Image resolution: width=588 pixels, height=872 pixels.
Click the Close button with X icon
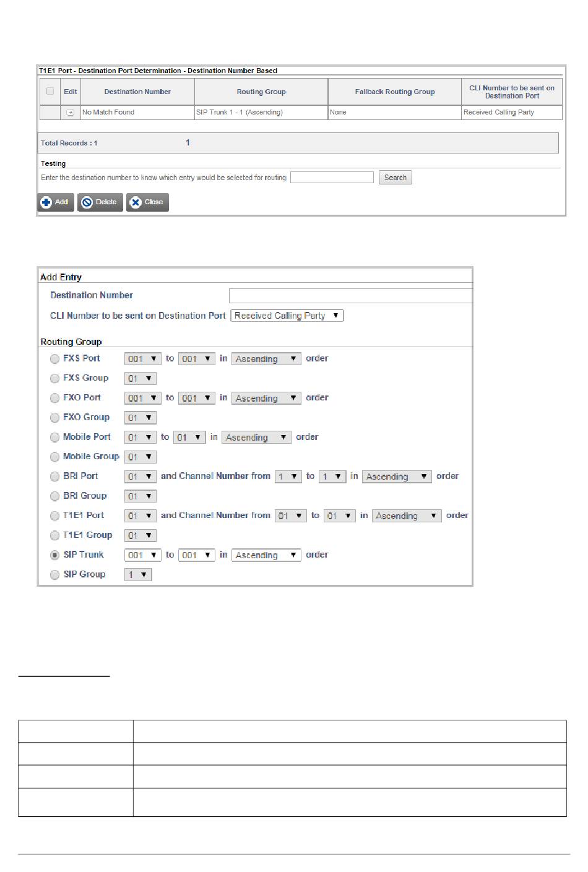147,202
